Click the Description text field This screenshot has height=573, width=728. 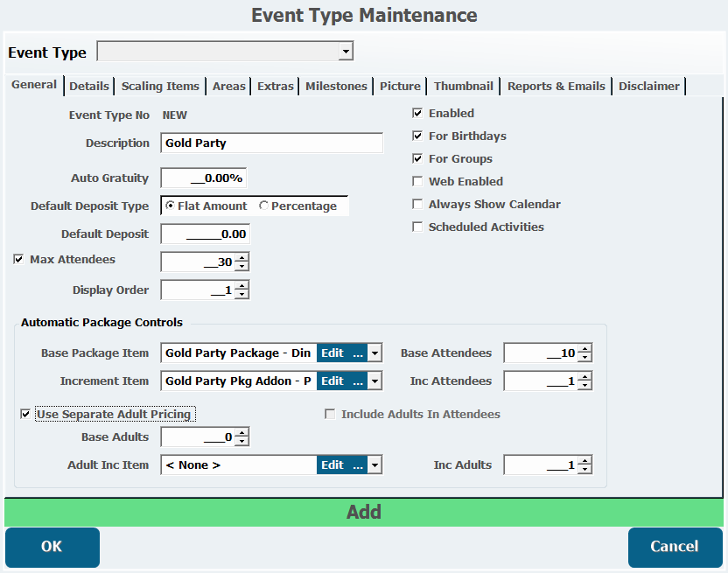[272, 143]
